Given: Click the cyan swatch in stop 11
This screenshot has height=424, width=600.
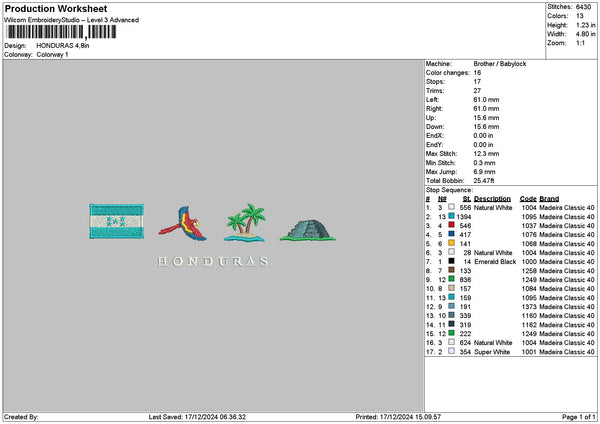Looking at the screenshot, I should pyautogui.click(x=452, y=297).
